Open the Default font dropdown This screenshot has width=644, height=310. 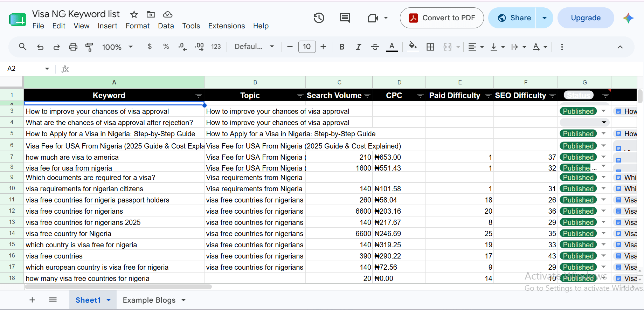pos(254,47)
